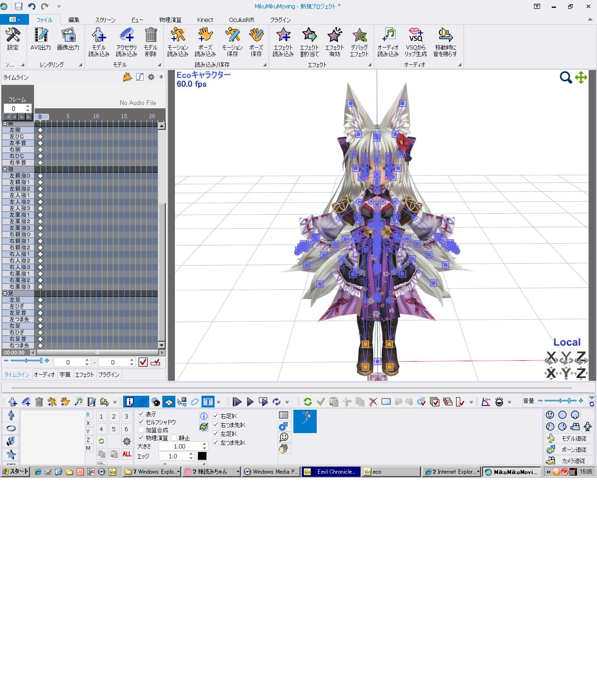Open the T text display dropdown arrow
Image resolution: width=597 pixels, height=700 pixels.
coord(218,402)
